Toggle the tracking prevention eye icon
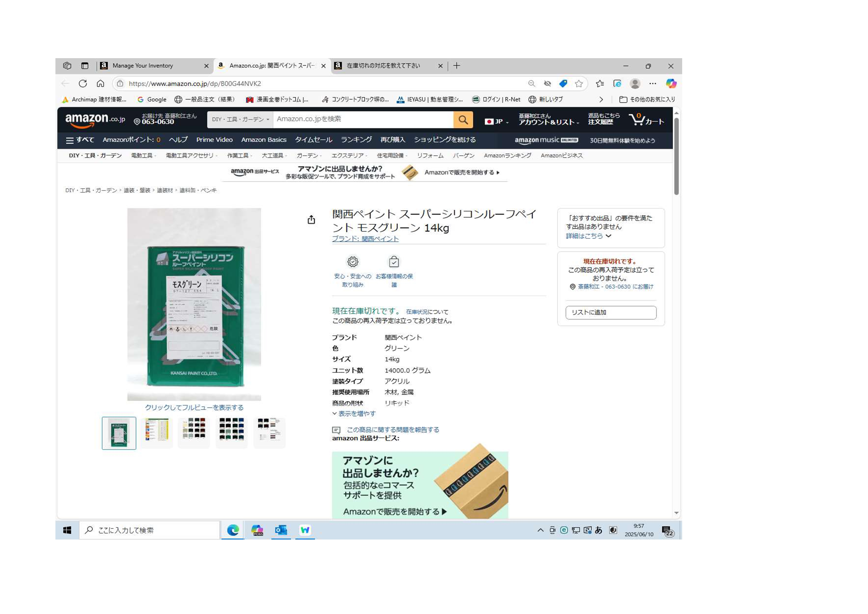This screenshot has height=614, width=868. 547,84
